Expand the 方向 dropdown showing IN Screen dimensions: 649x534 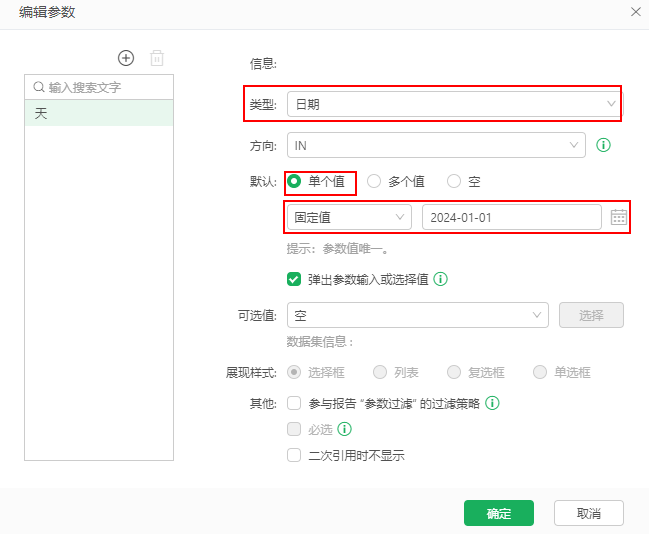click(435, 145)
